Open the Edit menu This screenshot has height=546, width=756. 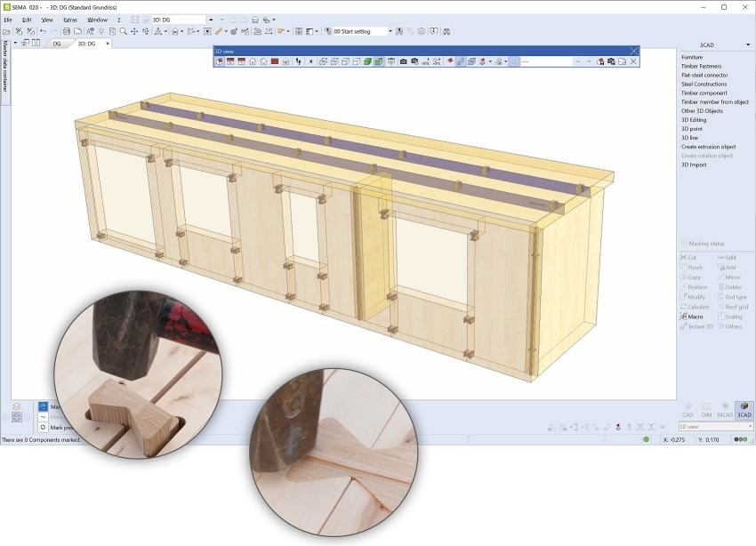(x=27, y=20)
